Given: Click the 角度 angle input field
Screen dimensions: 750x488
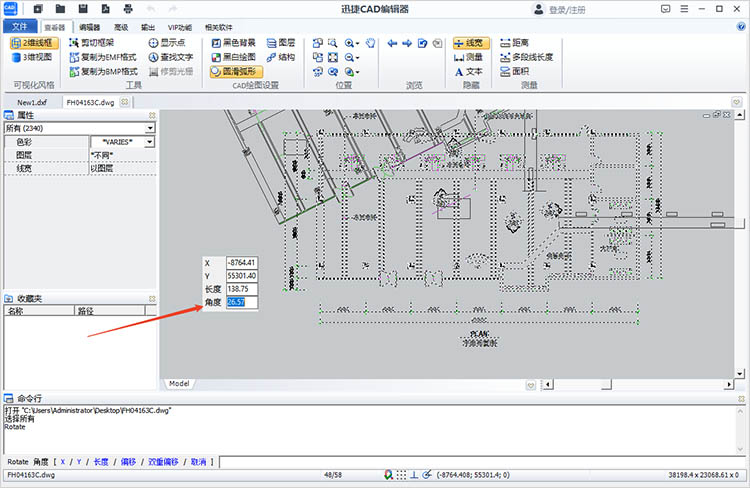Looking at the screenshot, I should click(242, 302).
